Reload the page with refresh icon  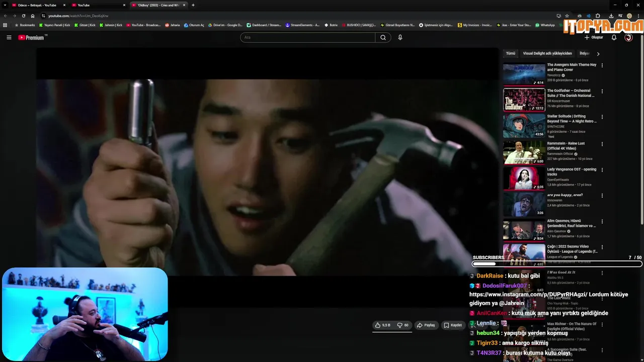[23, 16]
